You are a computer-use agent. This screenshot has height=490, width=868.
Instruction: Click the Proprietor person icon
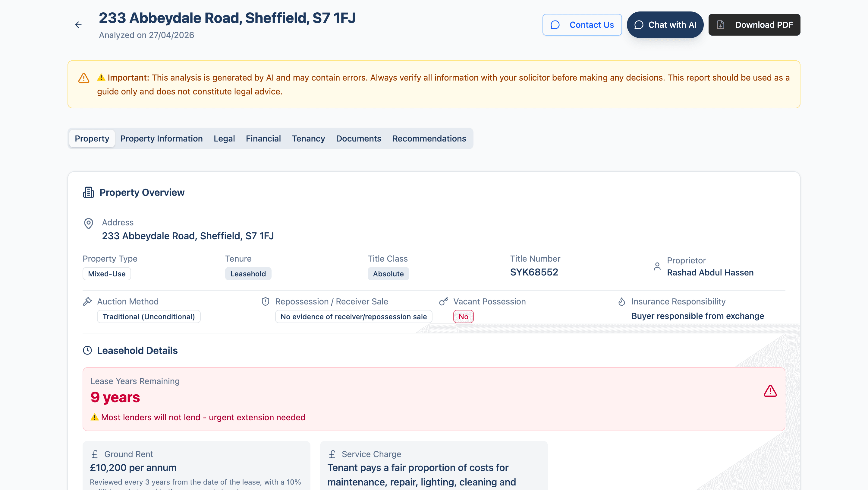click(657, 266)
